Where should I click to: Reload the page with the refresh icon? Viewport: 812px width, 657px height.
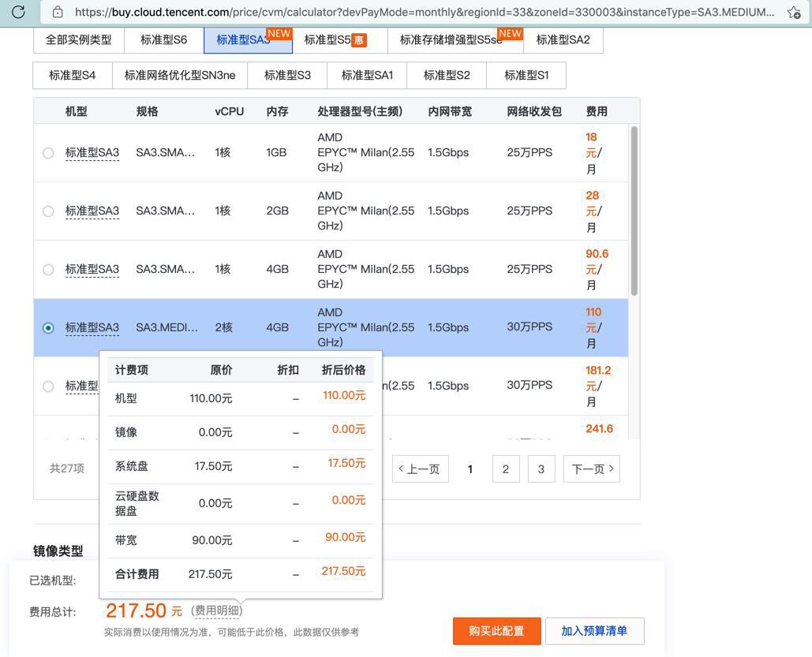[17, 12]
